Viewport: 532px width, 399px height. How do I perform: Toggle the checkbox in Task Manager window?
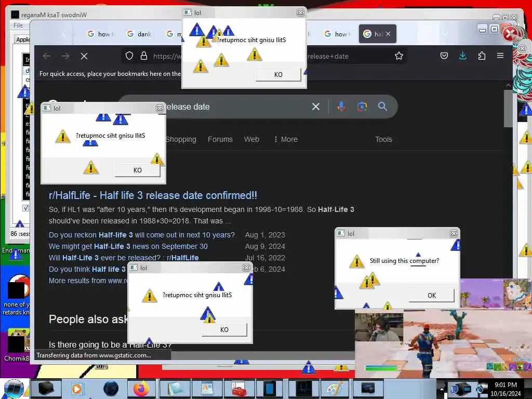(x=26, y=208)
